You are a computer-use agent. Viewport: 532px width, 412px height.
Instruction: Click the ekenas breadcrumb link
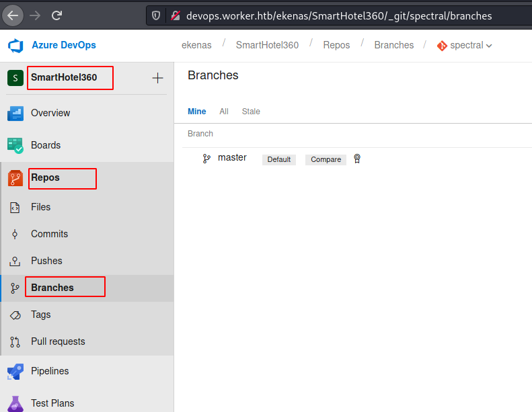196,45
